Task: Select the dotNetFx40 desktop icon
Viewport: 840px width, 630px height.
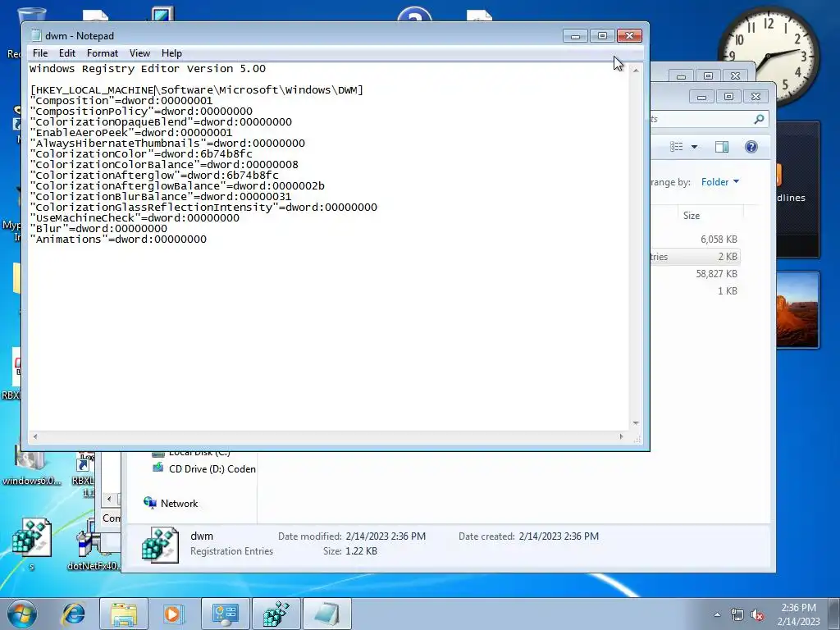Action: click(93, 543)
